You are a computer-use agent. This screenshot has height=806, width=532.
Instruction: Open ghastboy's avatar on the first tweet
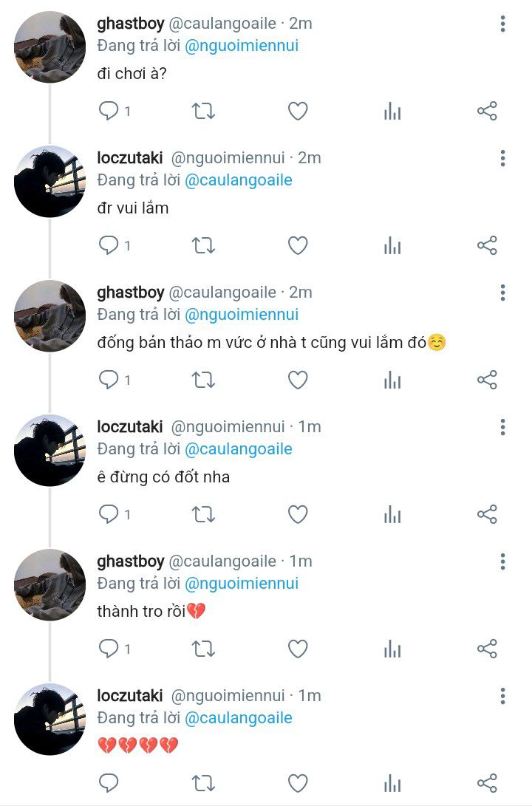(50, 47)
